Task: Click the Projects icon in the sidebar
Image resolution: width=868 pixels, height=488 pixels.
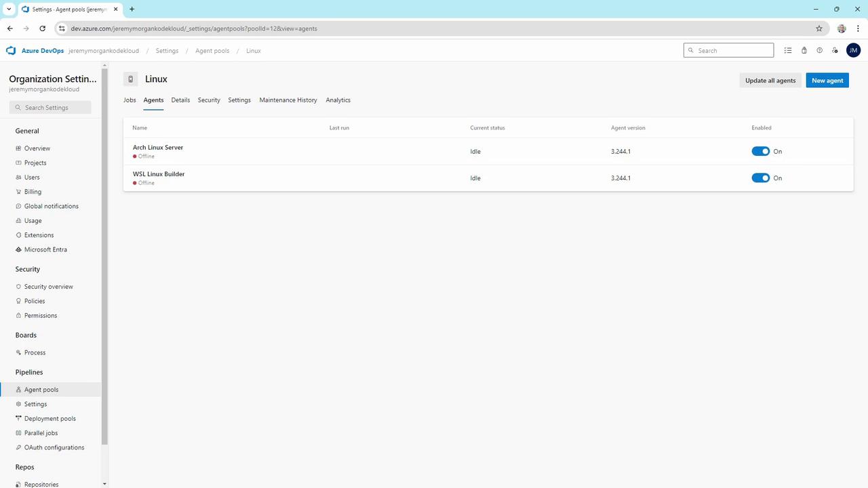Action: click(x=18, y=163)
